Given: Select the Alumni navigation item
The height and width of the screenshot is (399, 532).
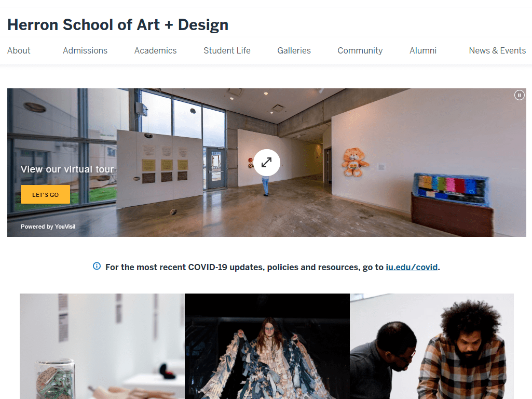Looking at the screenshot, I should click(423, 50).
